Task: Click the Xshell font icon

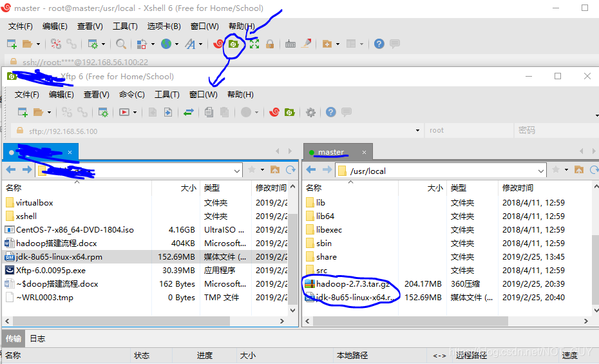Action: [190, 44]
